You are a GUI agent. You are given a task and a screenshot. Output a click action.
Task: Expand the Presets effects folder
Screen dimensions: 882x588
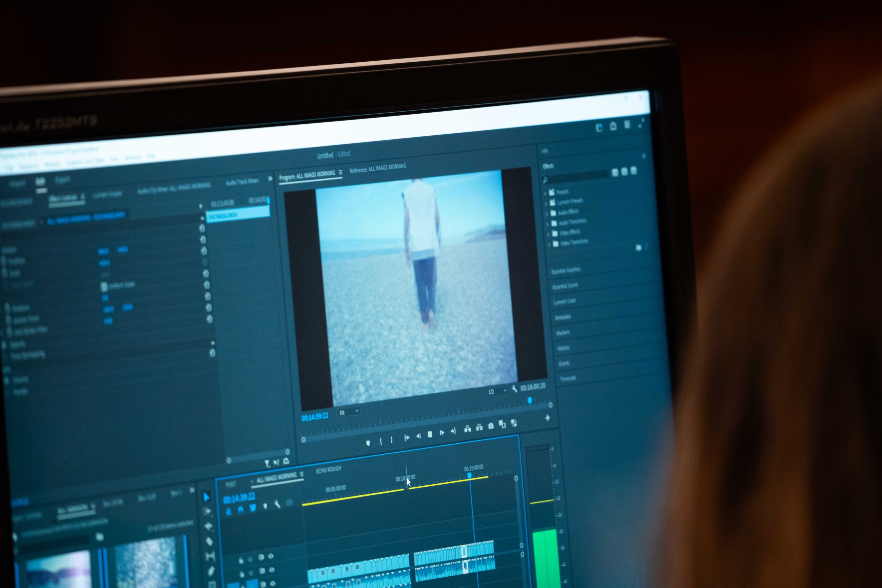[x=545, y=193]
